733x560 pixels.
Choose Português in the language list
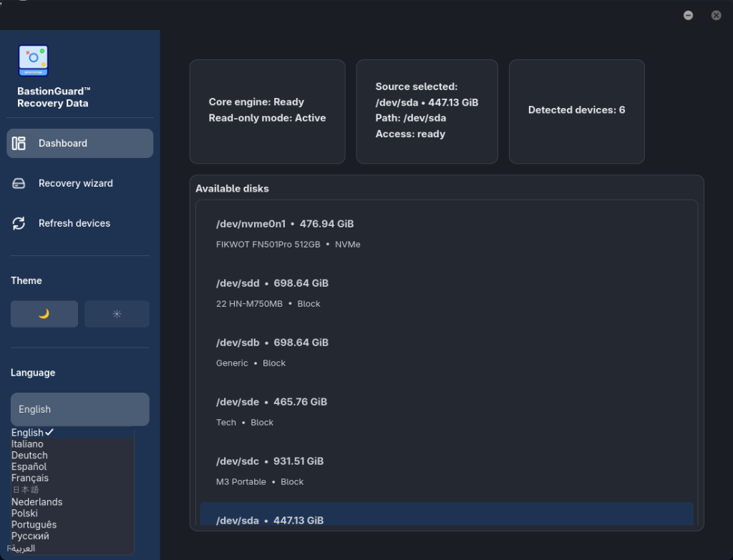(x=72, y=524)
